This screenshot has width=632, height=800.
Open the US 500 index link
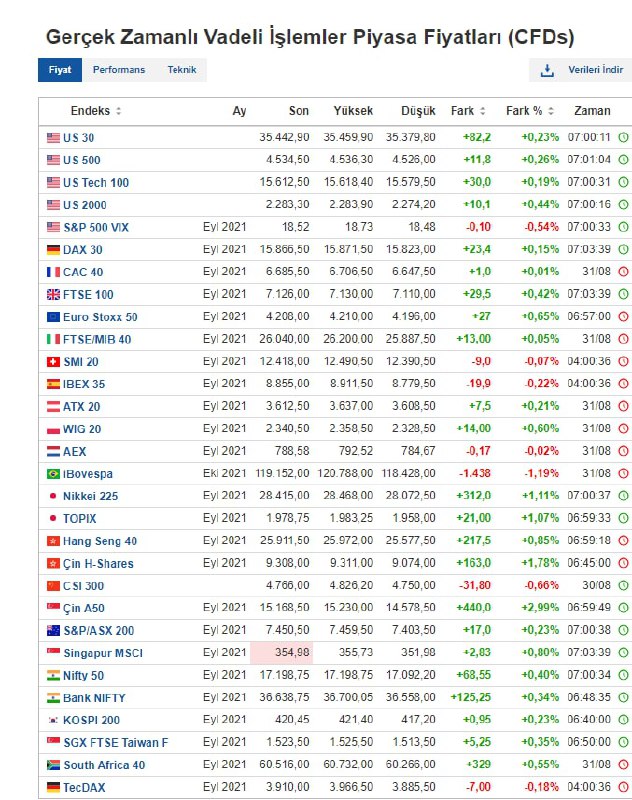82,160
